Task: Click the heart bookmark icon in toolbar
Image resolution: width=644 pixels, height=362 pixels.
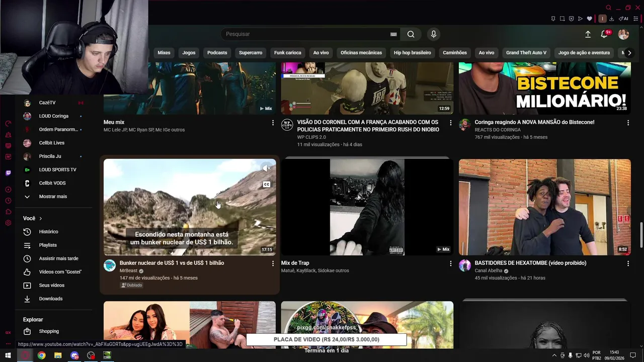Action: click(589, 19)
